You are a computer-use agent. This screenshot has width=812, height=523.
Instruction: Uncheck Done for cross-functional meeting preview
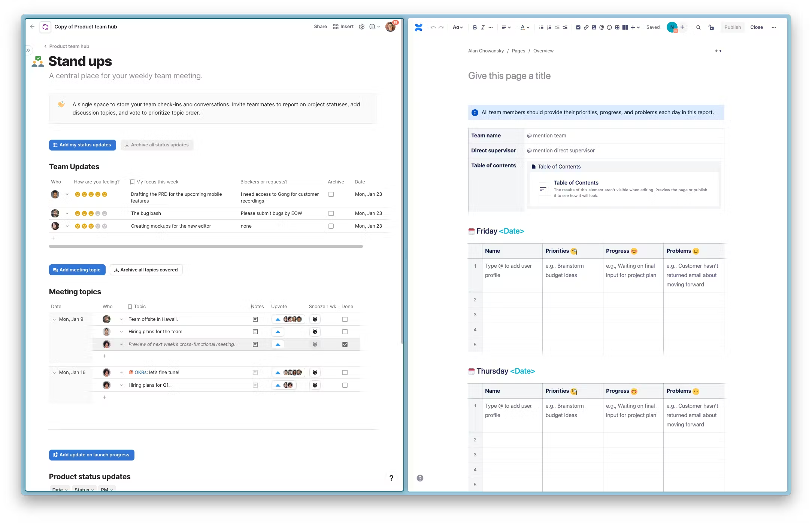(345, 344)
